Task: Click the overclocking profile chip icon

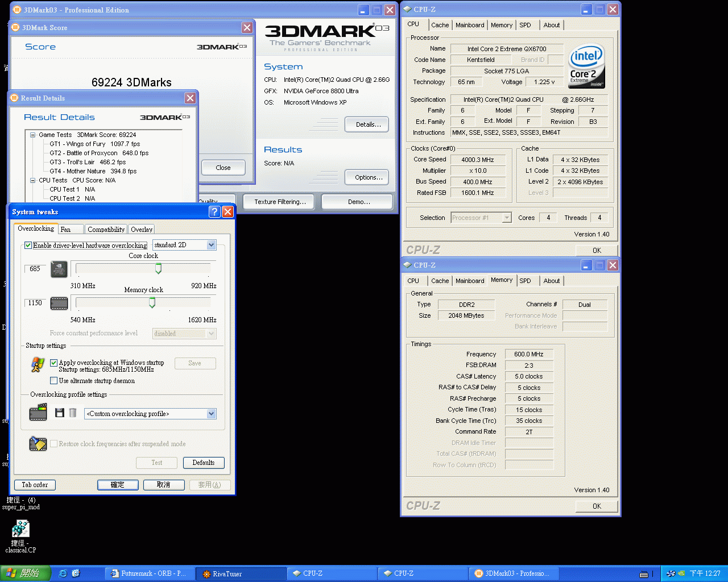Action: (x=38, y=413)
